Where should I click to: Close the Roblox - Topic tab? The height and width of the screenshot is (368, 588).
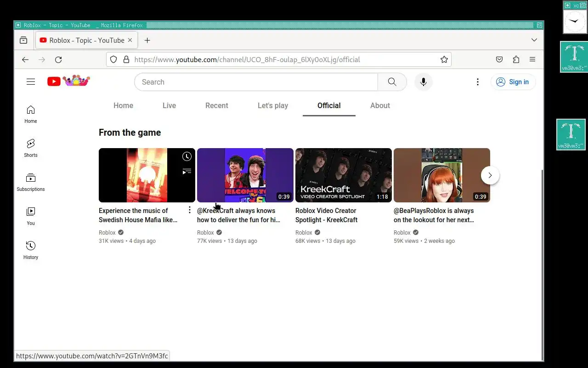point(130,40)
